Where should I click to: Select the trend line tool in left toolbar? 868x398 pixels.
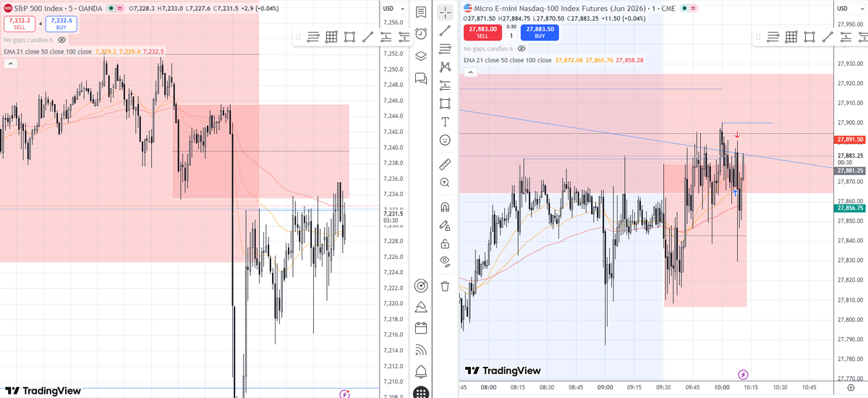445,30
